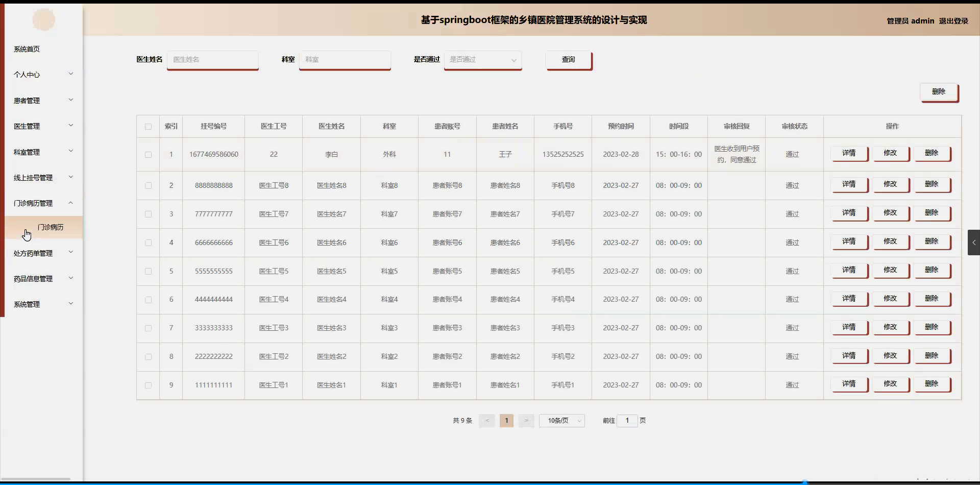Viewport: 980px width, 485px height.
Task: Click the 前往 page number input
Action: (627, 421)
